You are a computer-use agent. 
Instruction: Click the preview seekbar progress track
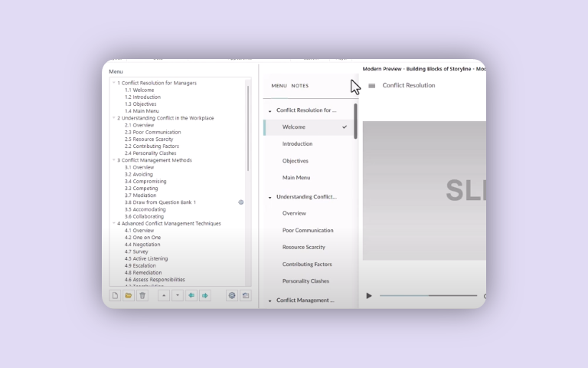point(429,296)
